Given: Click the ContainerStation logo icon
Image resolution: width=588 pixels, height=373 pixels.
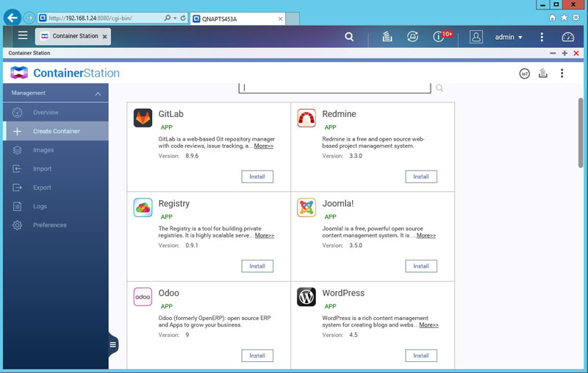Looking at the screenshot, I should coord(19,73).
